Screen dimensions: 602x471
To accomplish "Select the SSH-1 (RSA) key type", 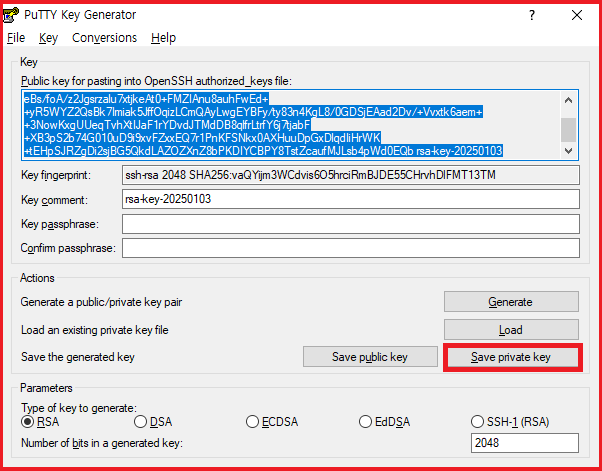I will click(x=510, y=421).
